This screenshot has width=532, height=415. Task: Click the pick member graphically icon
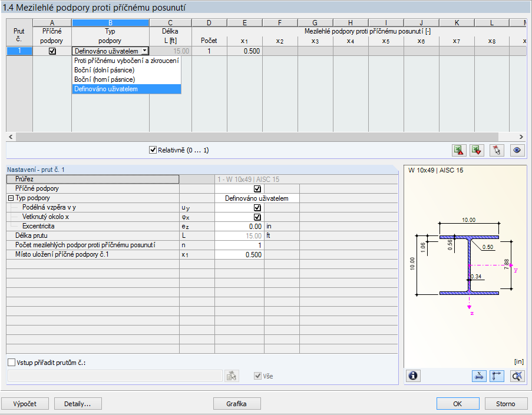497,150
